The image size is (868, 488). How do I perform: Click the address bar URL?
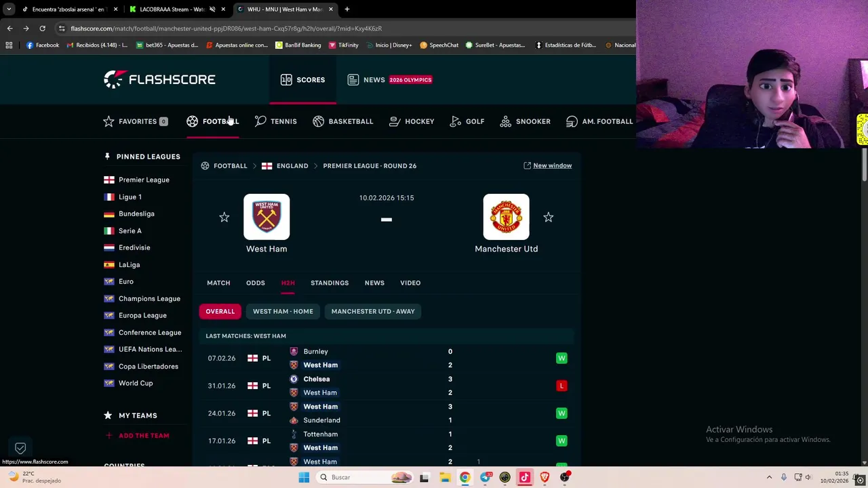[226, 28]
